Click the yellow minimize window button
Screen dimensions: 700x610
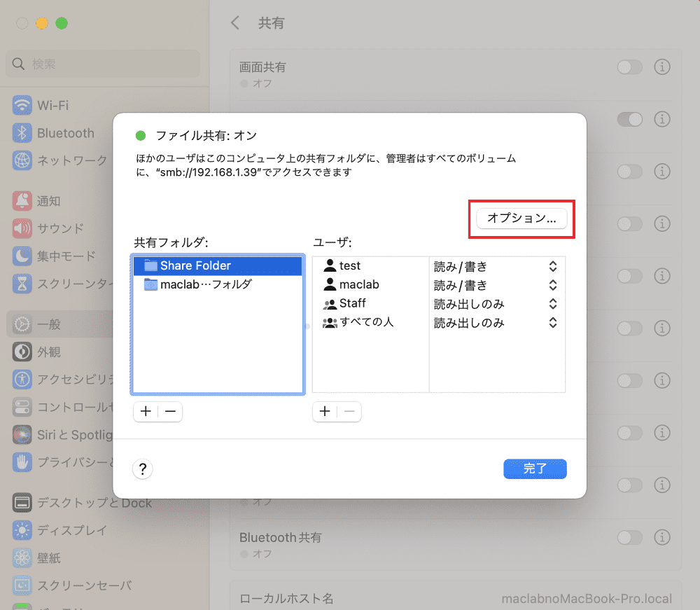tap(42, 23)
